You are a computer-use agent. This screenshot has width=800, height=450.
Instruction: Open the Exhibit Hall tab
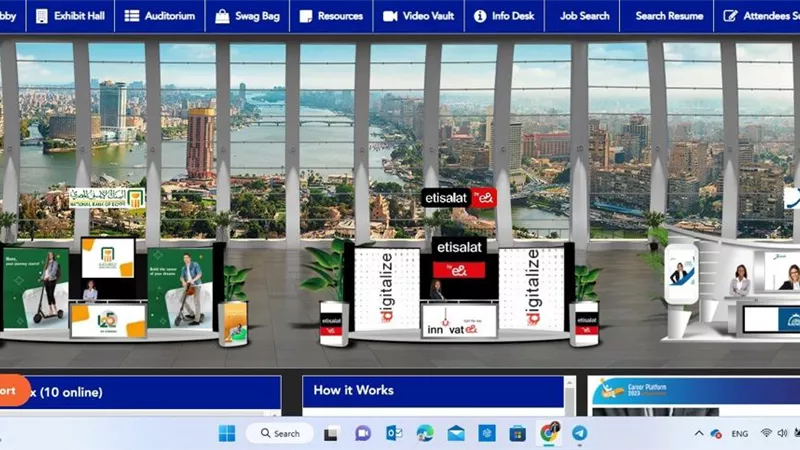70,16
